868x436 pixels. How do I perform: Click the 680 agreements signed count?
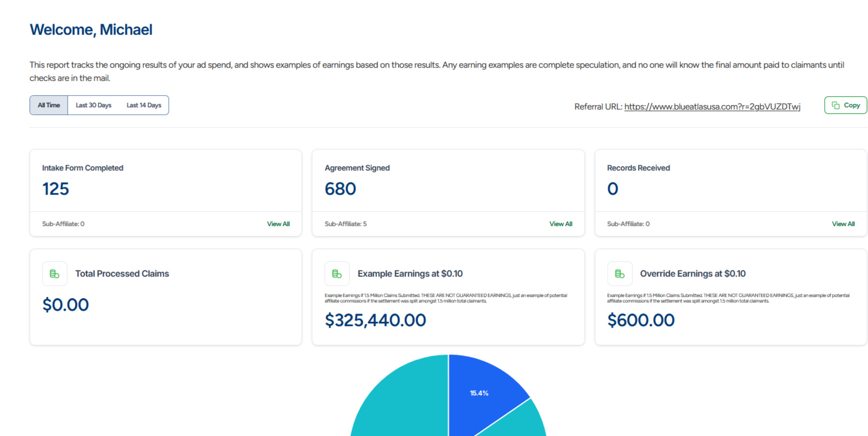[x=340, y=189]
